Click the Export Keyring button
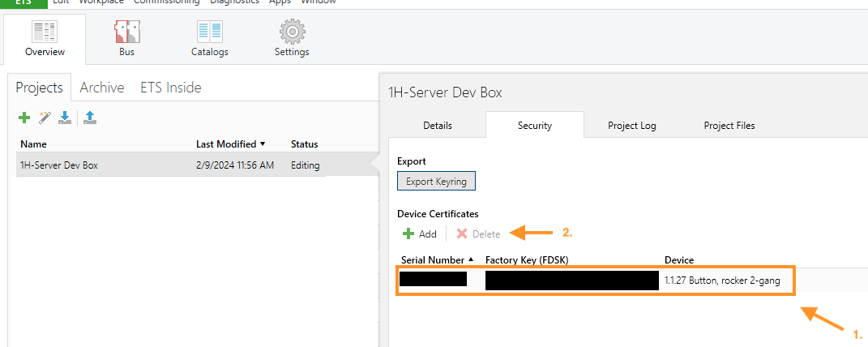Image resolution: width=868 pixels, height=347 pixels. pos(436,182)
